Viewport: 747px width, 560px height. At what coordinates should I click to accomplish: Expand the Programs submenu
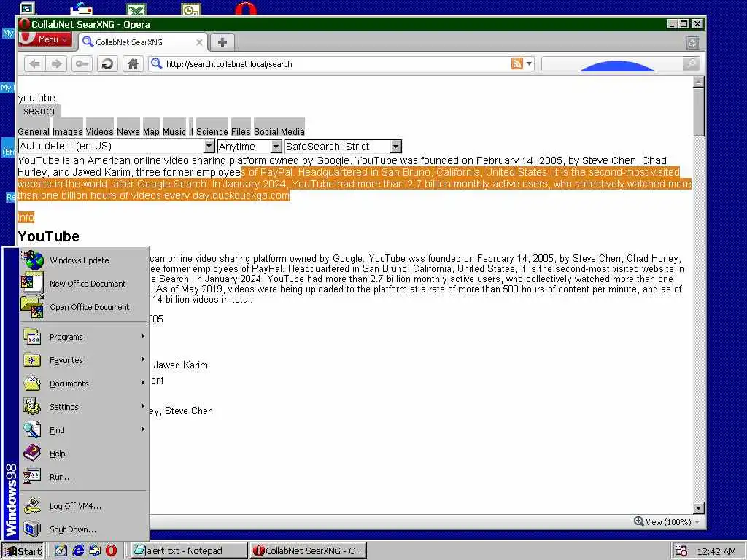coord(85,337)
